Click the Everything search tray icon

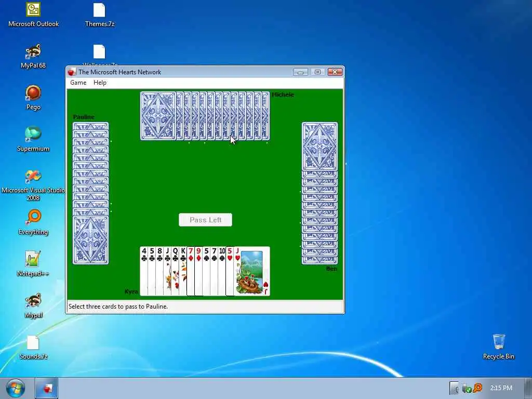(x=477, y=388)
